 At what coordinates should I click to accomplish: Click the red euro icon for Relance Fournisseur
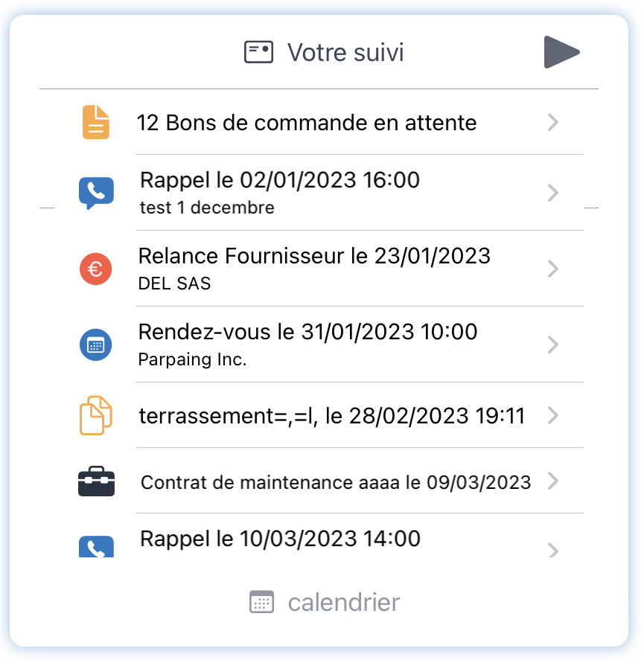click(95, 269)
